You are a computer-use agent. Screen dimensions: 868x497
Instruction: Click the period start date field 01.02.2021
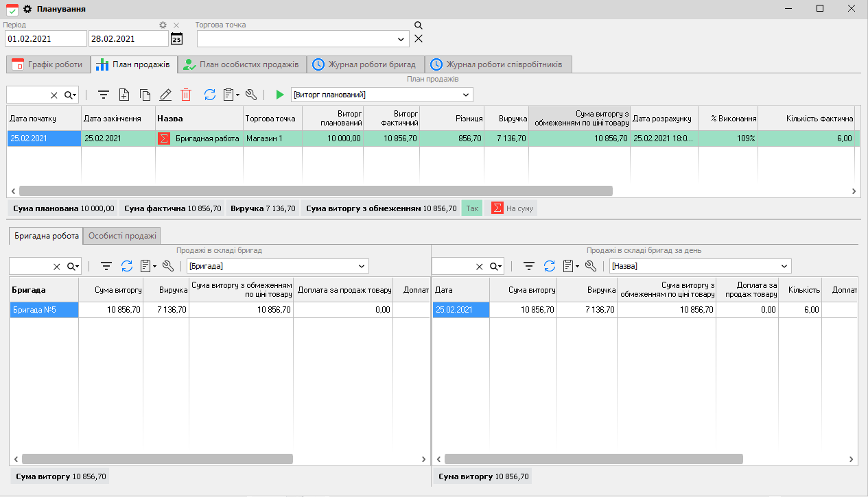(x=45, y=39)
